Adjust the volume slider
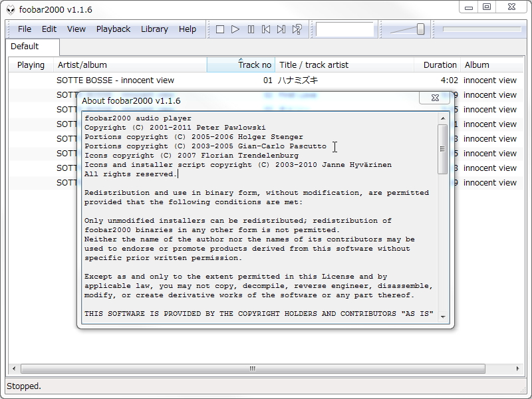Viewport: 532px width, 399px height. coord(420,29)
